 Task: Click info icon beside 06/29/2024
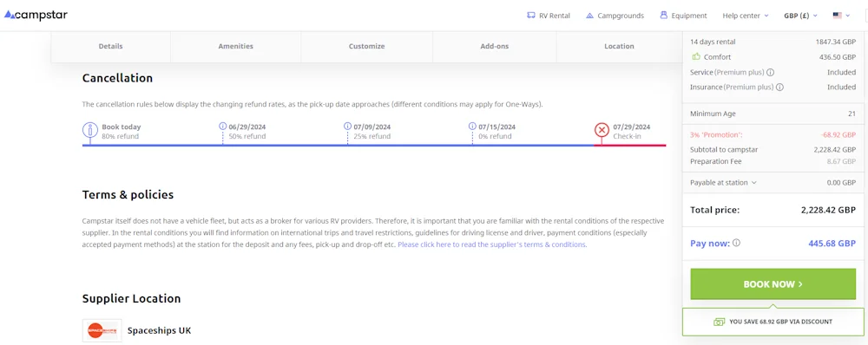[x=223, y=127]
